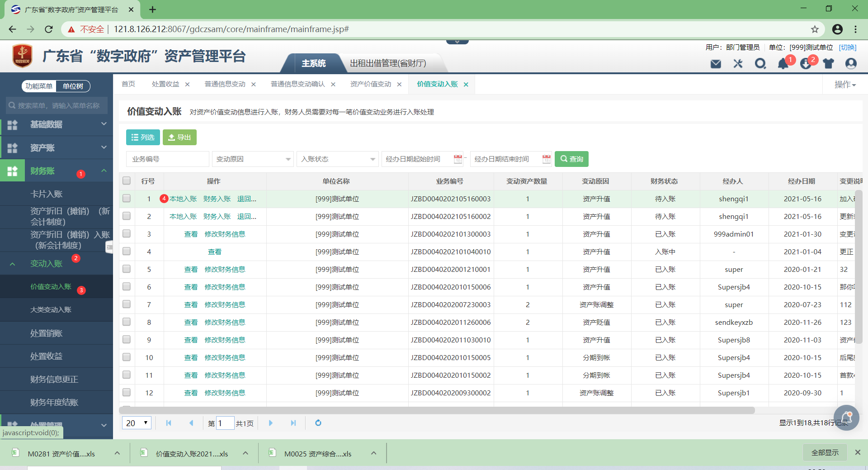
Task: Open a new browser tab
Action: 152,9
